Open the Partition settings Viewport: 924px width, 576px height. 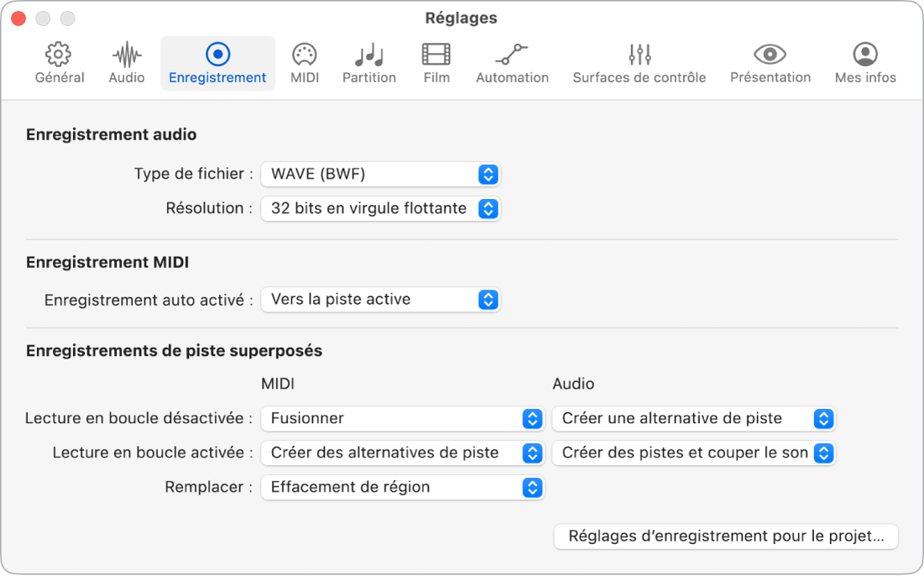[369, 60]
